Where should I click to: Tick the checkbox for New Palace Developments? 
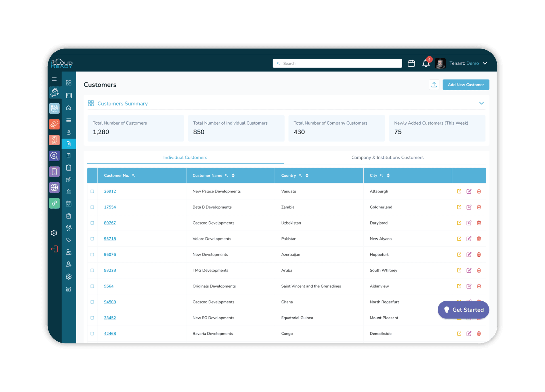click(x=92, y=191)
